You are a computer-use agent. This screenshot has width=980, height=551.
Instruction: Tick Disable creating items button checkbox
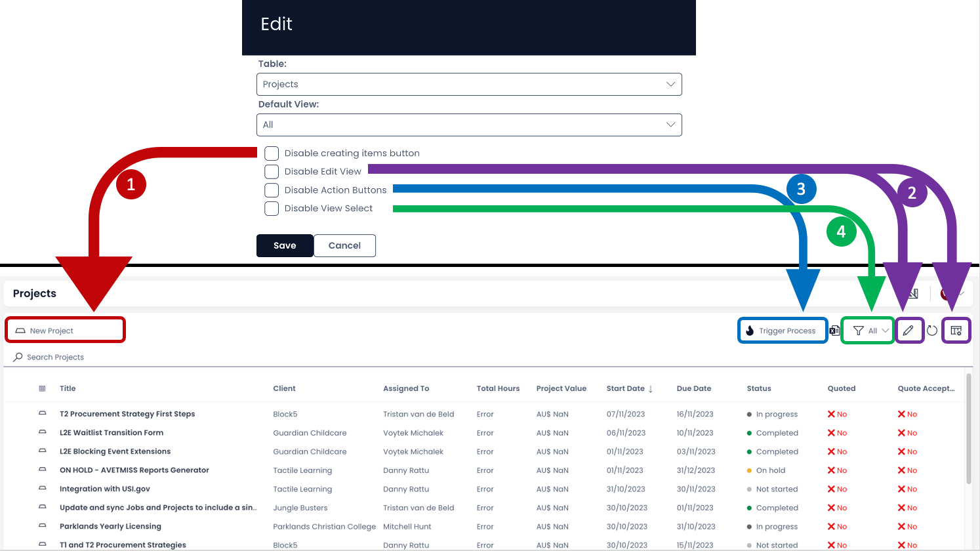(x=272, y=153)
